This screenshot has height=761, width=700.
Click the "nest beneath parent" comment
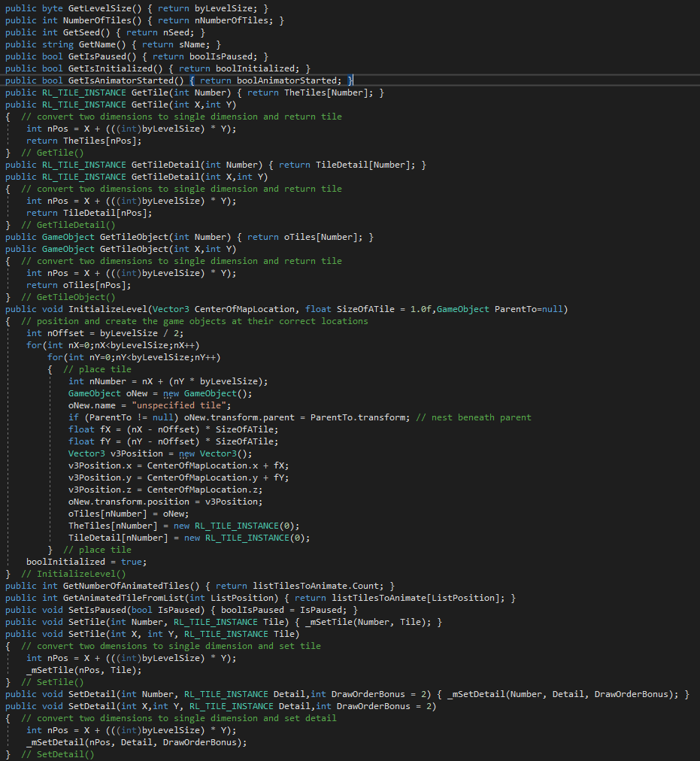coord(473,417)
